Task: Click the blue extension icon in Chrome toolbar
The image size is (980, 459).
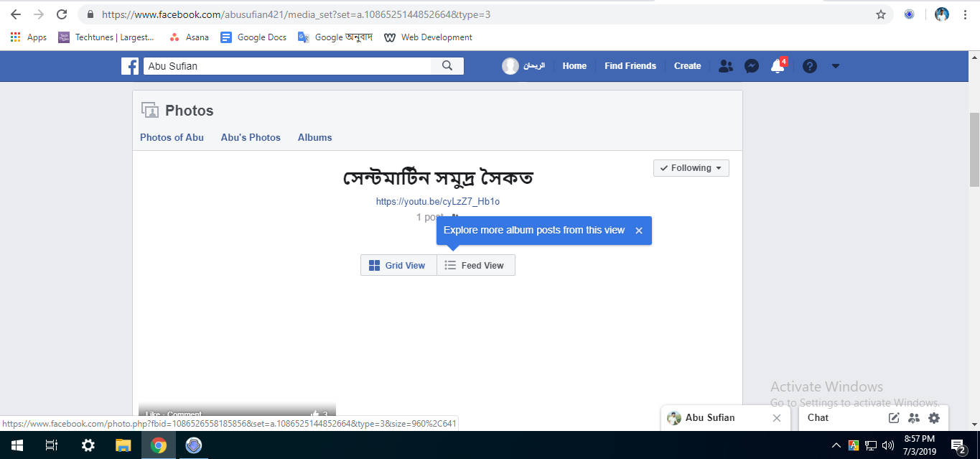Action: (909, 14)
